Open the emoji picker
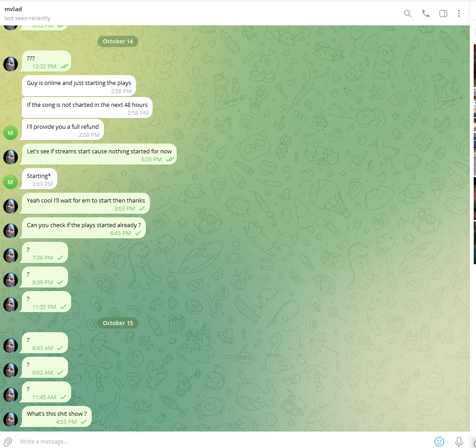This screenshot has width=476, height=448. click(x=439, y=442)
